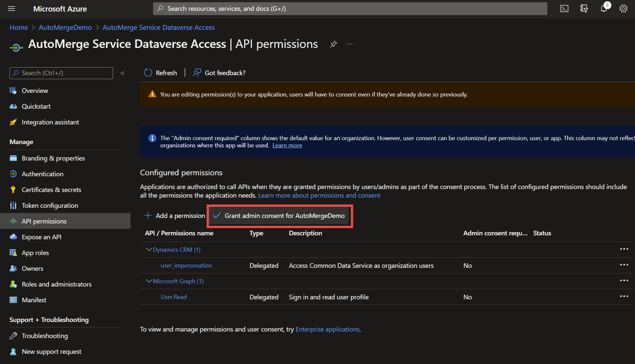Click the Got feedback person icon
This screenshot has height=364, width=635.
197,73
